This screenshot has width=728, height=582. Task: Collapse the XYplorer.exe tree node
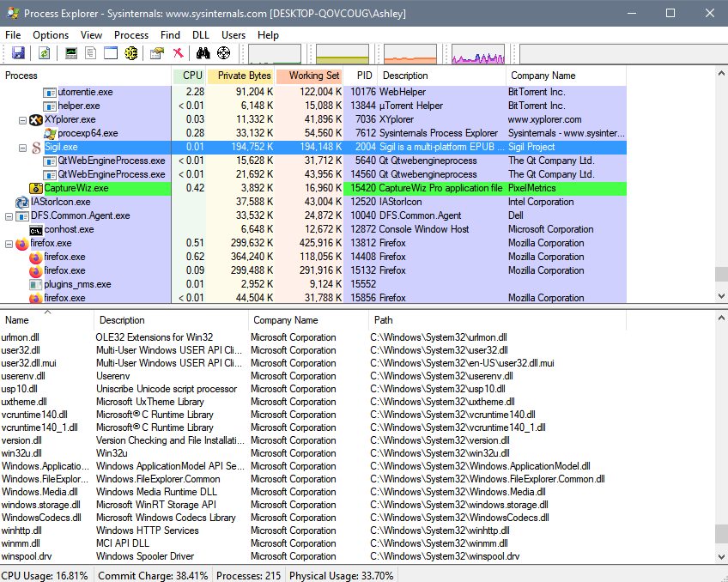(x=23, y=120)
